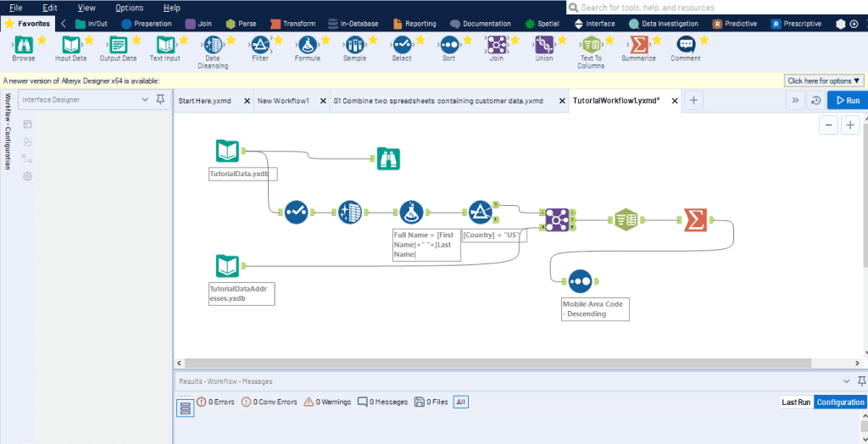Open the "Click here for options" dropdown
The height and width of the screenshot is (444, 868).
[x=824, y=80]
